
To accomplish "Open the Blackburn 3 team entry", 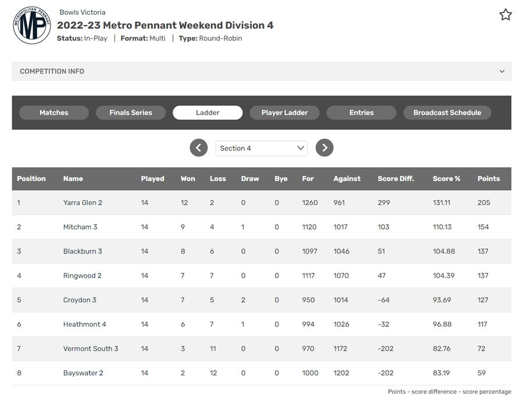I will pos(83,251).
